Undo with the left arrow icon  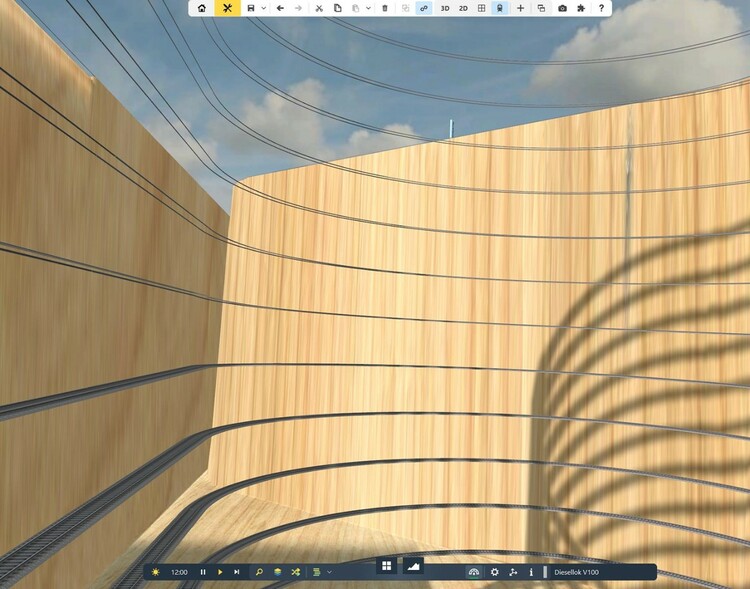click(280, 8)
